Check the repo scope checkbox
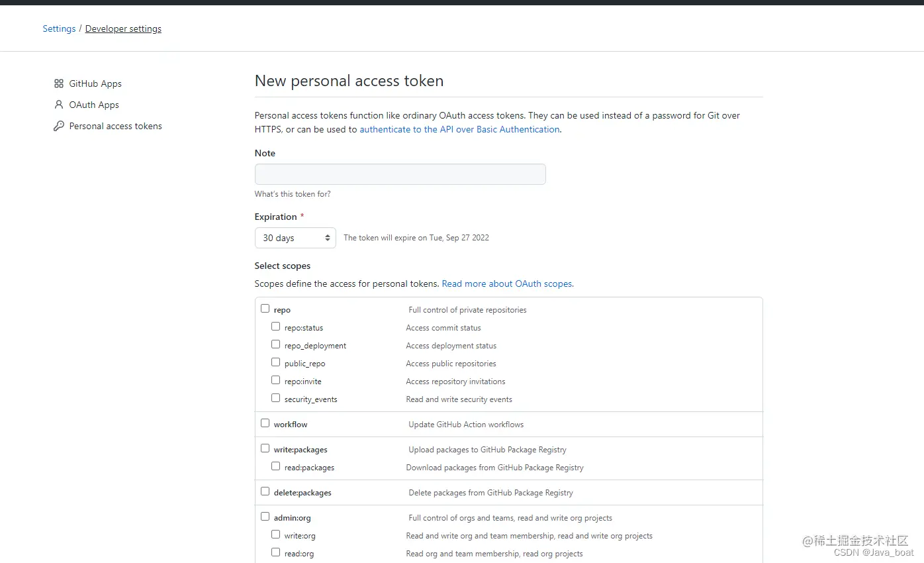Image resolution: width=924 pixels, height=563 pixels. [265, 309]
